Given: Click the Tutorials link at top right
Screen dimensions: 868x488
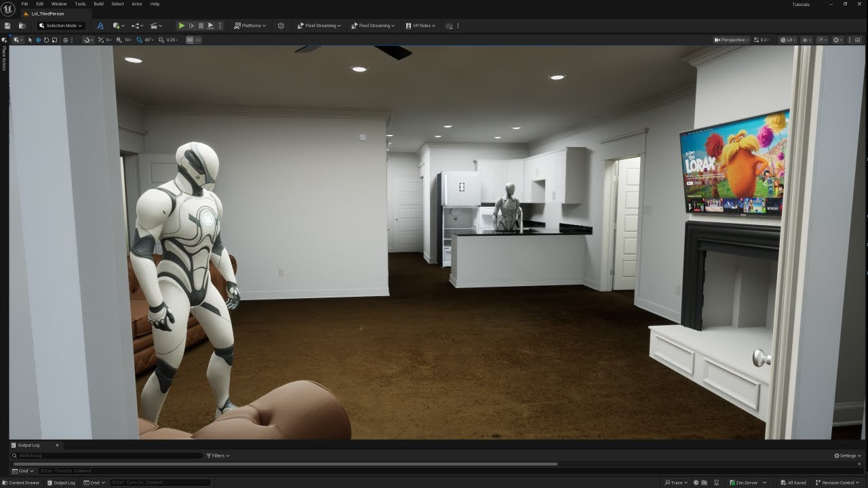Looking at the screenshot, I should point(801,4).
